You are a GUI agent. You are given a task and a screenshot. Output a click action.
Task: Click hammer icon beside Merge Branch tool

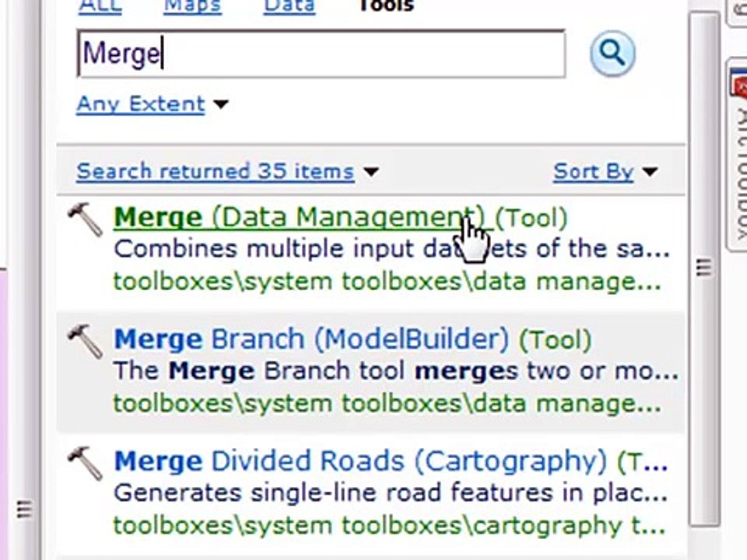pos(86,341)
